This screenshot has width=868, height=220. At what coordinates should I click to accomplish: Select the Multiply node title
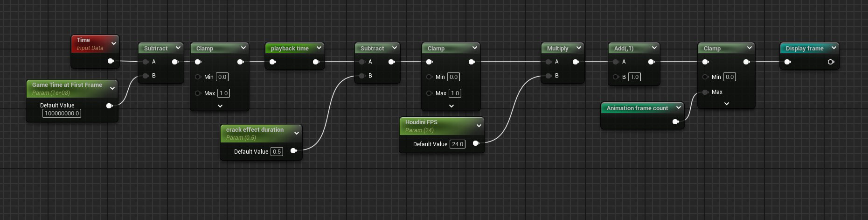coord(557,48)
